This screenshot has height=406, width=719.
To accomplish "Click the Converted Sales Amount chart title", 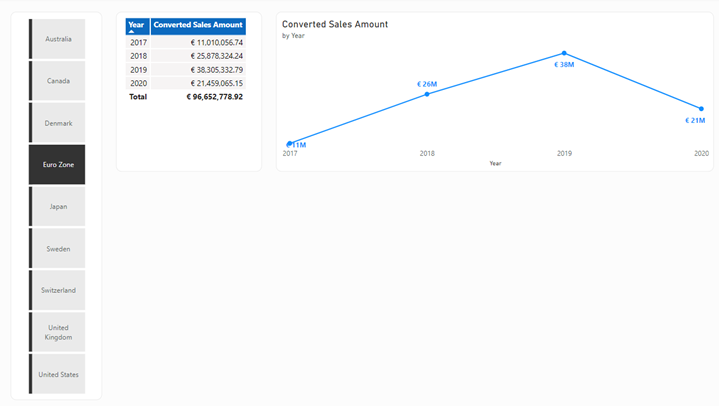I will [335, 24].
